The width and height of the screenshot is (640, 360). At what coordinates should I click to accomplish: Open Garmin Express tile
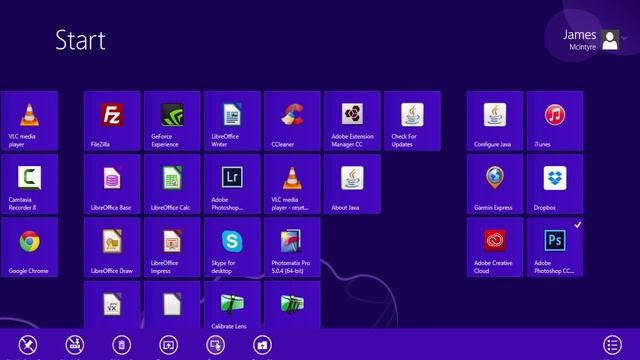[495, 184]
